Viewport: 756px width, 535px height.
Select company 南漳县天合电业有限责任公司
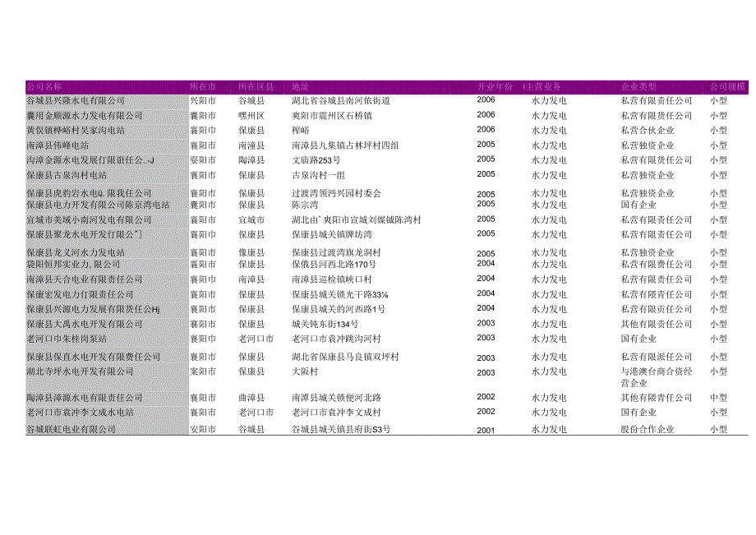(85, 279)
